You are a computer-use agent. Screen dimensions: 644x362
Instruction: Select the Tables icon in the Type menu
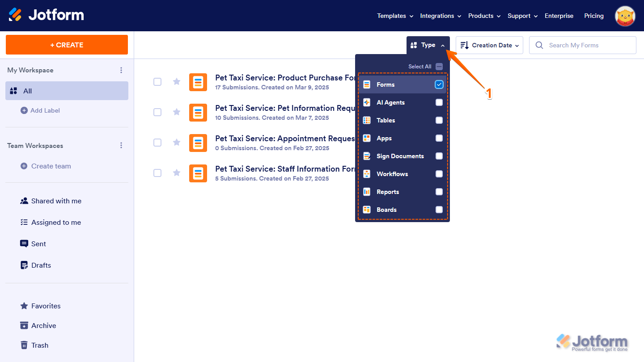367,120
